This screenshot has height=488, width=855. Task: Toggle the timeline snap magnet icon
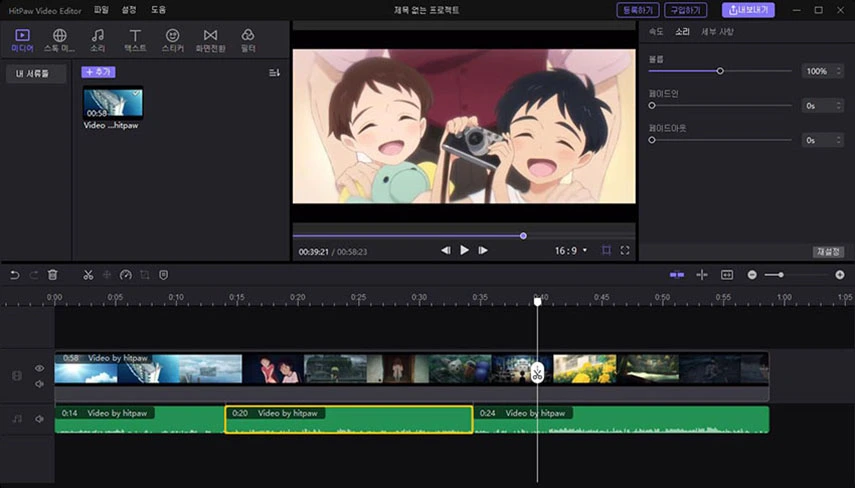pyautogui.click(x=677, y=275)
